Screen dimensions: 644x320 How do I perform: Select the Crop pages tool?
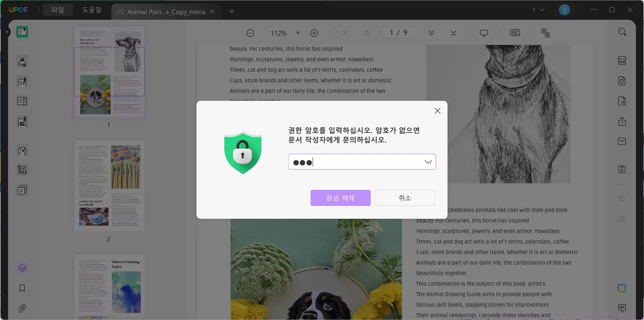click(x=22, y=170)
